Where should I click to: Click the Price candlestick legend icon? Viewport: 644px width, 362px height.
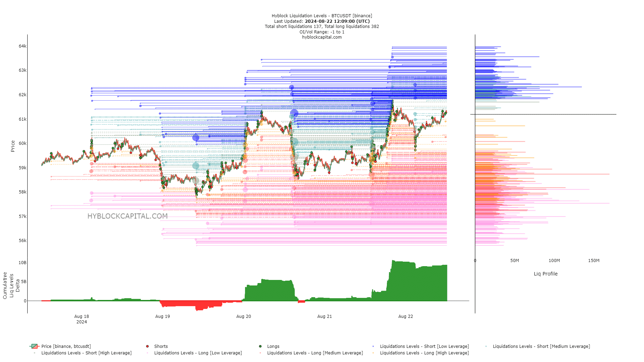coord(35,346)
